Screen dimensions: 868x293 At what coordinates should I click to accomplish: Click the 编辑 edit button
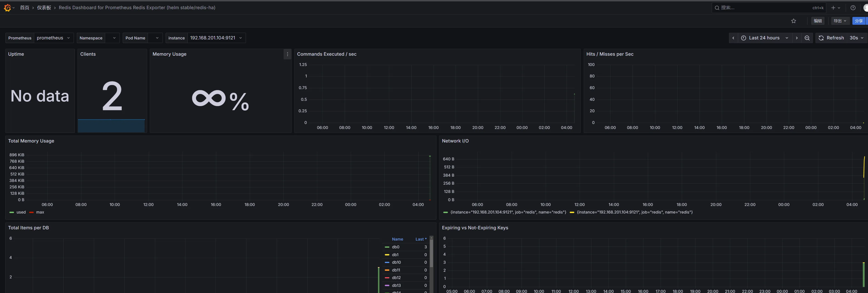pyautogui.click(x=818, y=21)
